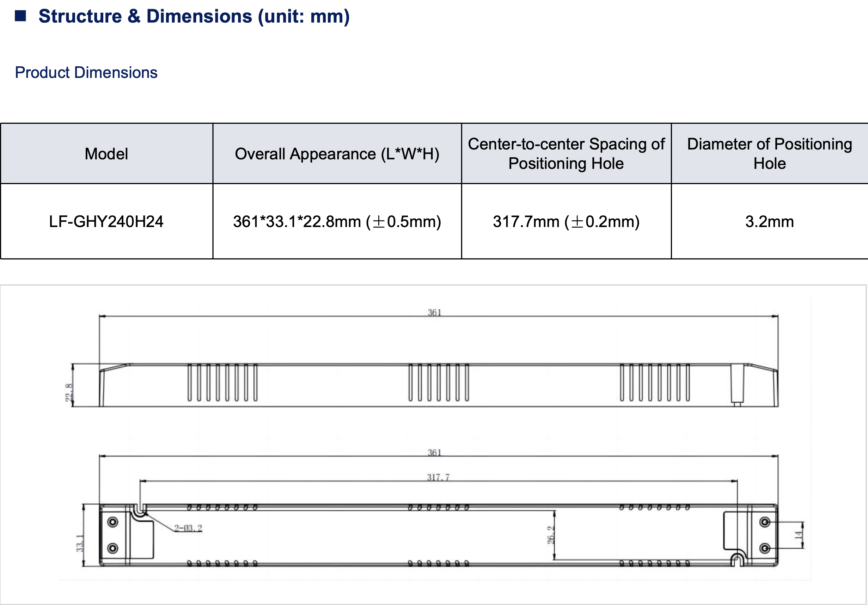Click the 2-Ø3.2 hole callout label
The width and height of the screenshot is (868, 605).
(188, 528)
